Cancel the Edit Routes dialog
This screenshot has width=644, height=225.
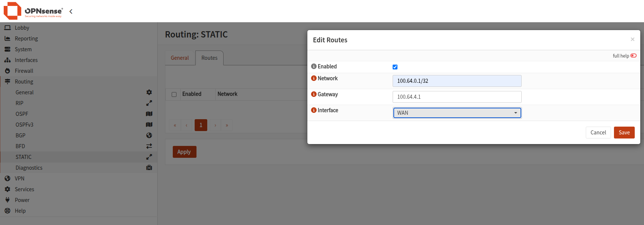pyautogui.click(x=598, y=133)
